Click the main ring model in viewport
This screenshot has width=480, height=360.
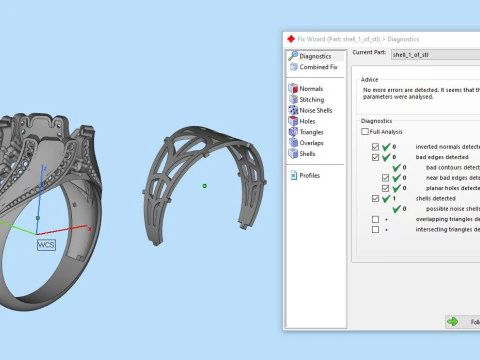50,212
